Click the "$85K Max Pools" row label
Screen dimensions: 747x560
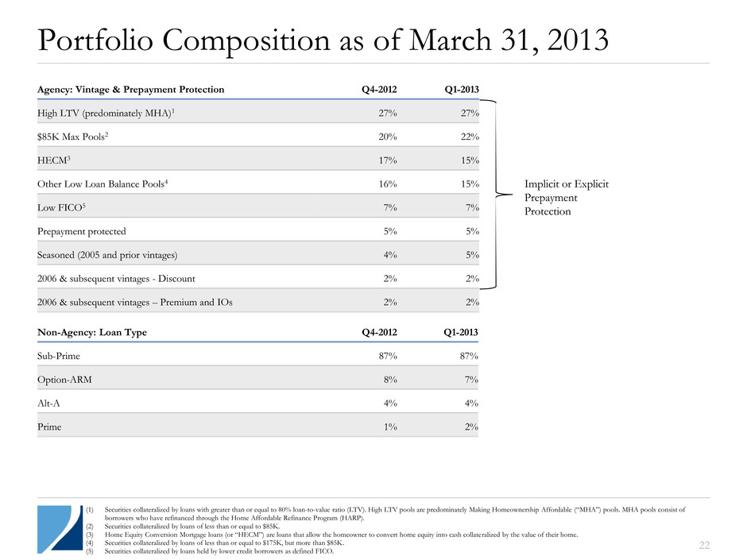[72, 137]
